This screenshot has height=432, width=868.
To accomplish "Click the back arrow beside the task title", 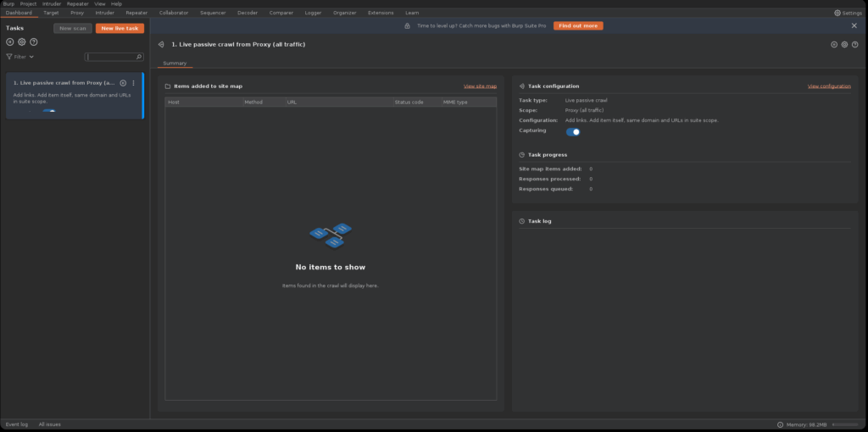I will [161, 44].
